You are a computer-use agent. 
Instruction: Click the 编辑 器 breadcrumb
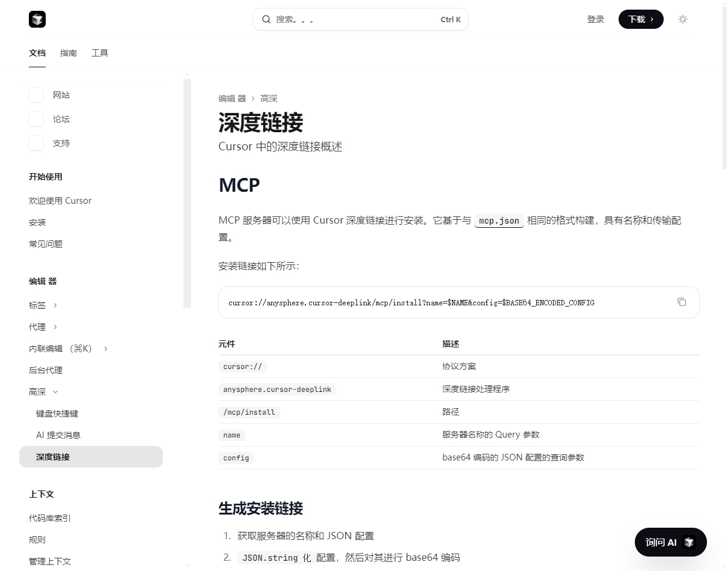pos(233,99)
